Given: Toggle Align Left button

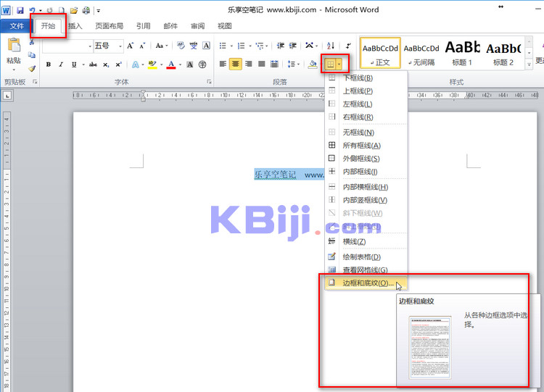Looking at the screenshot, I should click(223, 64).
